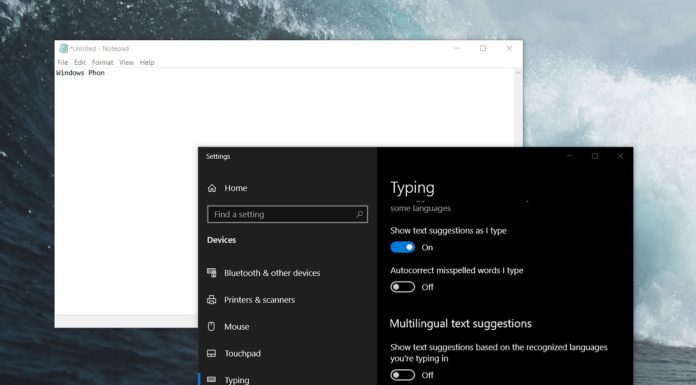Screen dimensions: 696x385
Task: Close the Settings window
Action: [620, 156]
